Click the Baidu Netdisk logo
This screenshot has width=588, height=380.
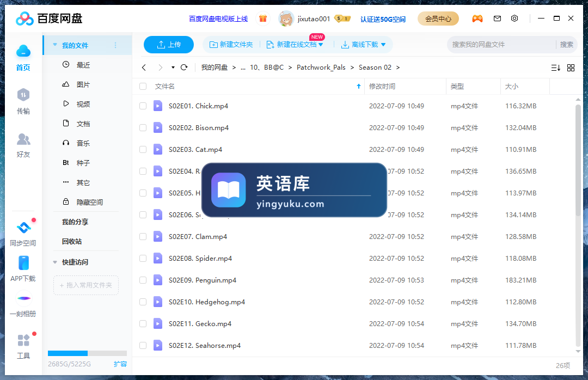tap(49, 19)
